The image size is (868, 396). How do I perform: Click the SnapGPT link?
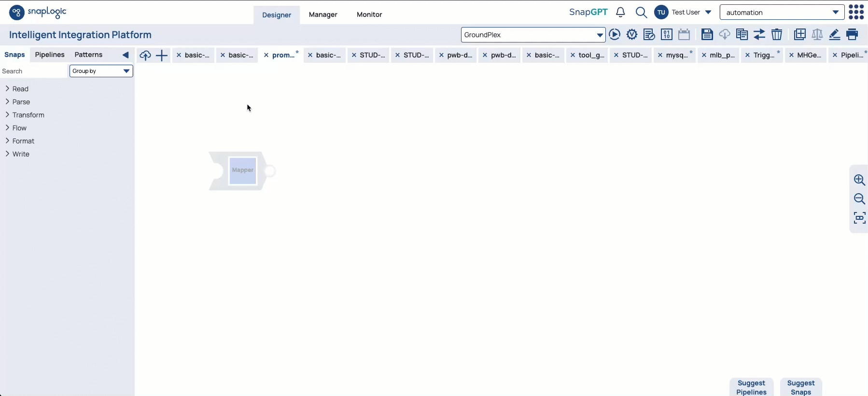588,13
